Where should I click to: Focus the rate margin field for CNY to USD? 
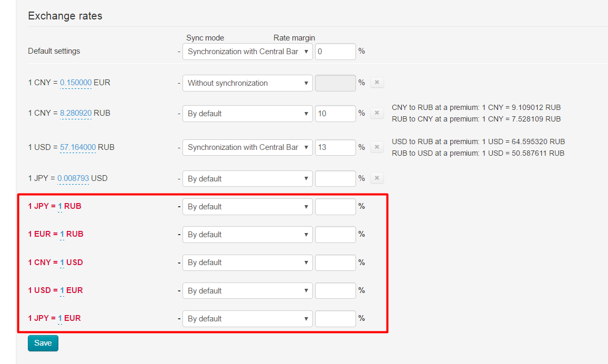[x=336, y=262]
